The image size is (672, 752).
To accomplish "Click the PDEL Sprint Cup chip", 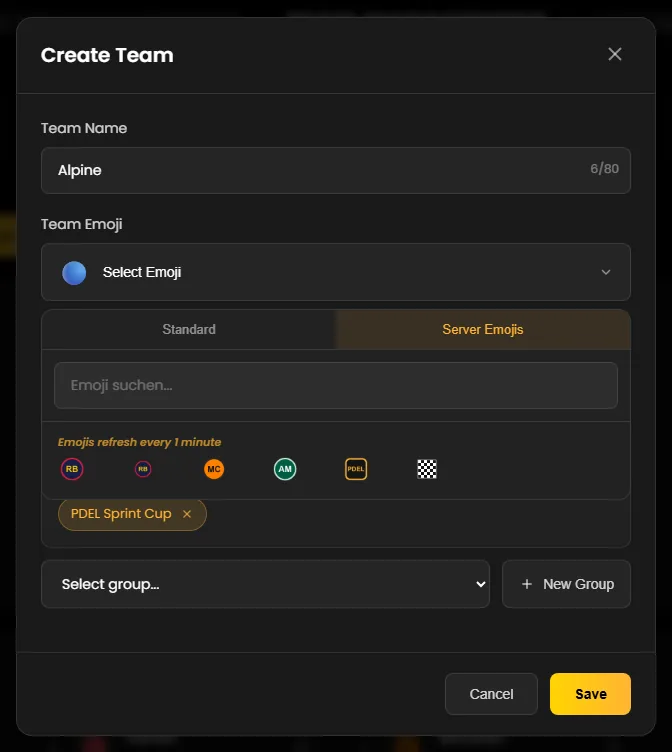I will click(x=132, y=514).
